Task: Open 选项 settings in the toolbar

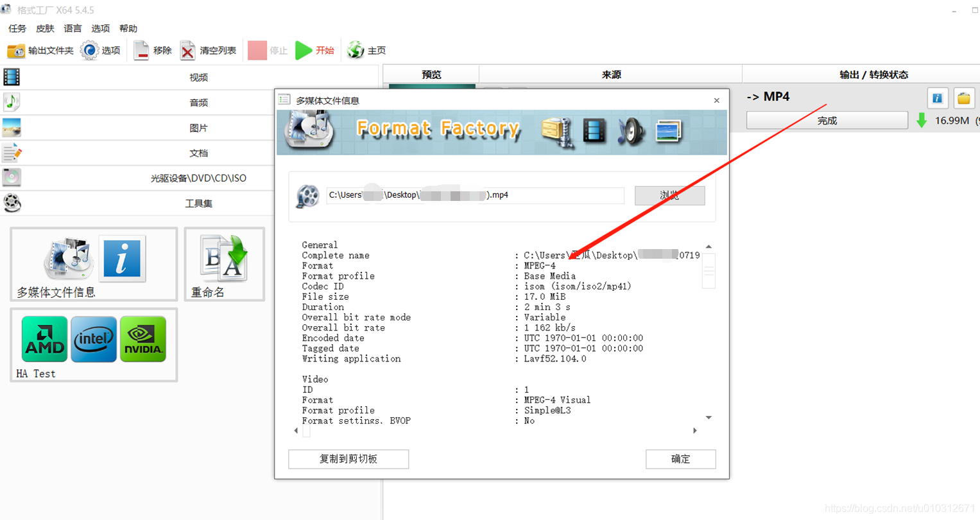Action: 101,50
